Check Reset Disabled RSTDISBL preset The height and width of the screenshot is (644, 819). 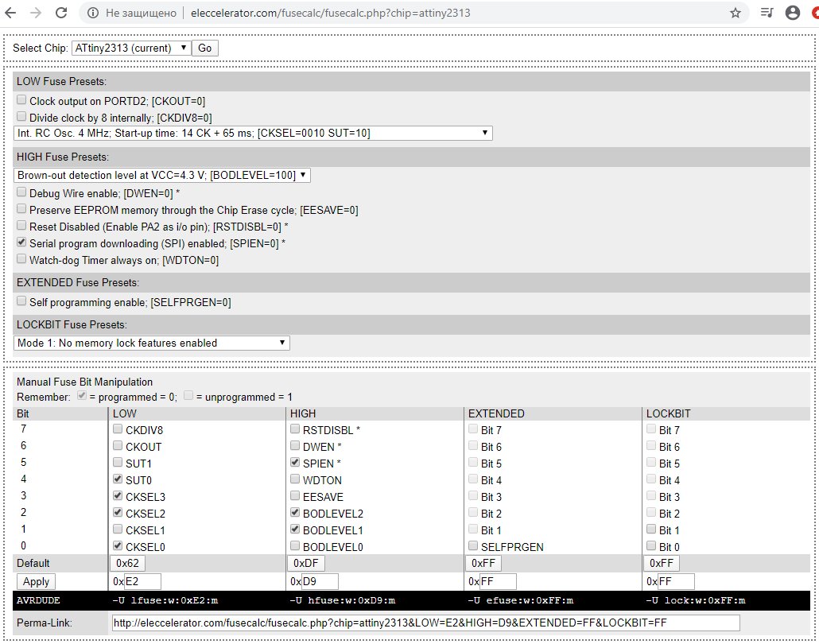(21, 225)
